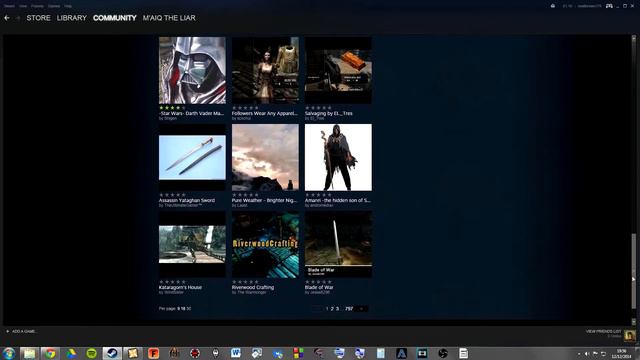The height and width of the screenshot is (360, 640).
Task: Go back with the left arrow button
Action: (7, 18)
